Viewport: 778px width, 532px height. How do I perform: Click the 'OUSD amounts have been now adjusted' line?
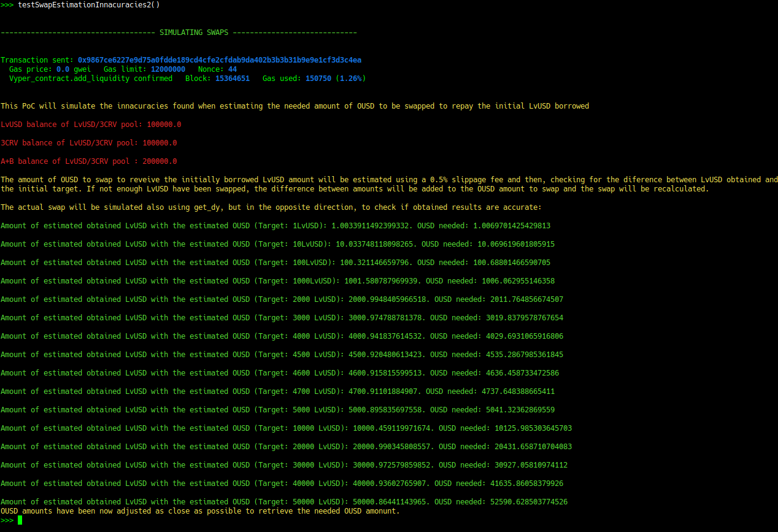pyautogui.click(x=200, y=511)
